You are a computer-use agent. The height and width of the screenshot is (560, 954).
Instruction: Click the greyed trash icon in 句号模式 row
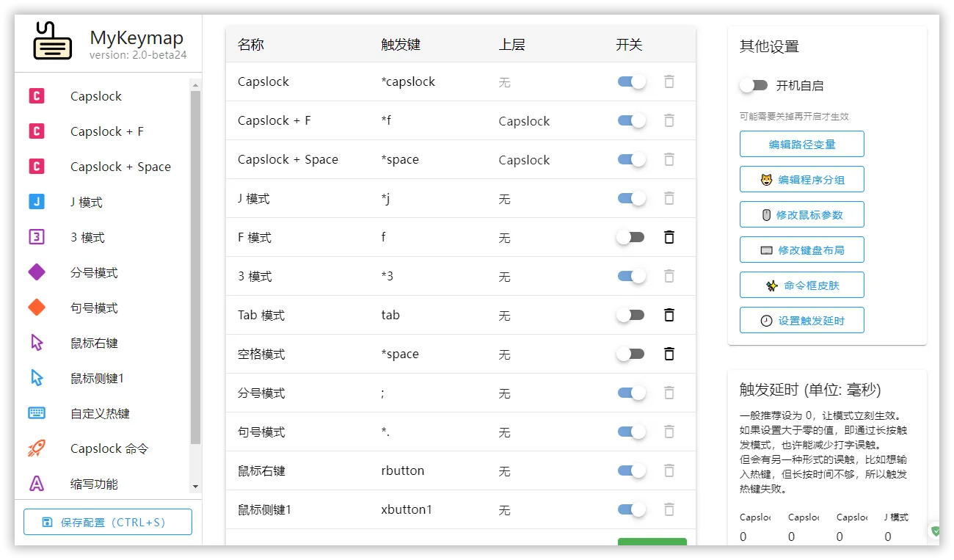coord(669,432)
